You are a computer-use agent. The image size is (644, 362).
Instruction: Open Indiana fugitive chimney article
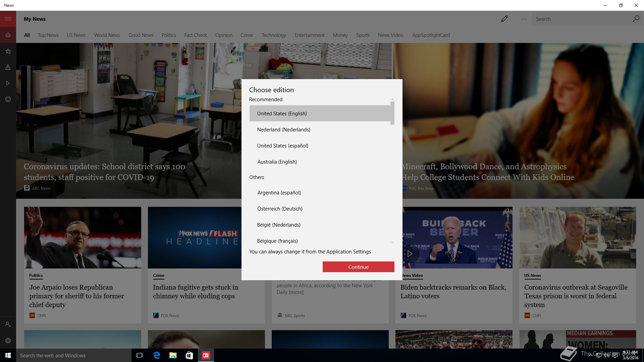(x=196, y=292)
